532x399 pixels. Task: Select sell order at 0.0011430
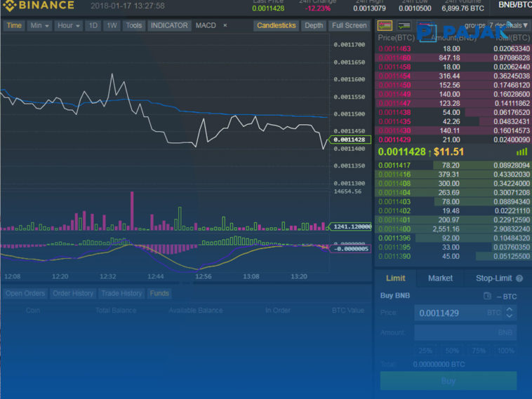[x=453, y=130]
